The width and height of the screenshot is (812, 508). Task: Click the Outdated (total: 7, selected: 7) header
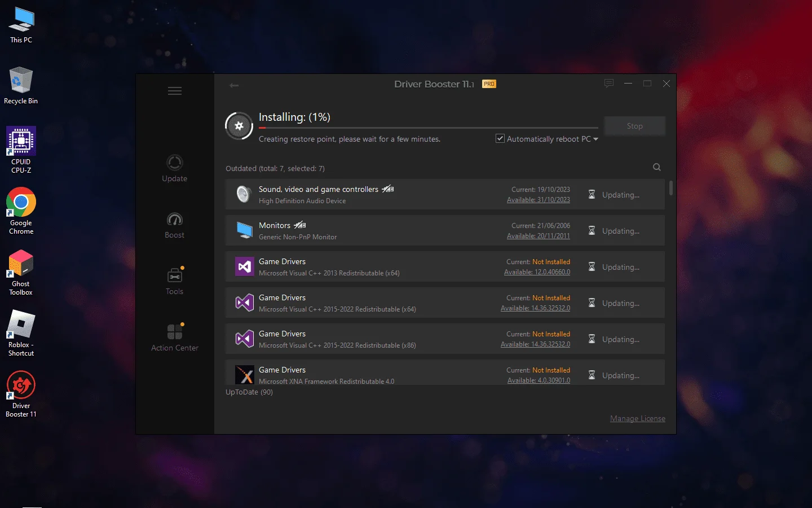(x=275, y=168)
